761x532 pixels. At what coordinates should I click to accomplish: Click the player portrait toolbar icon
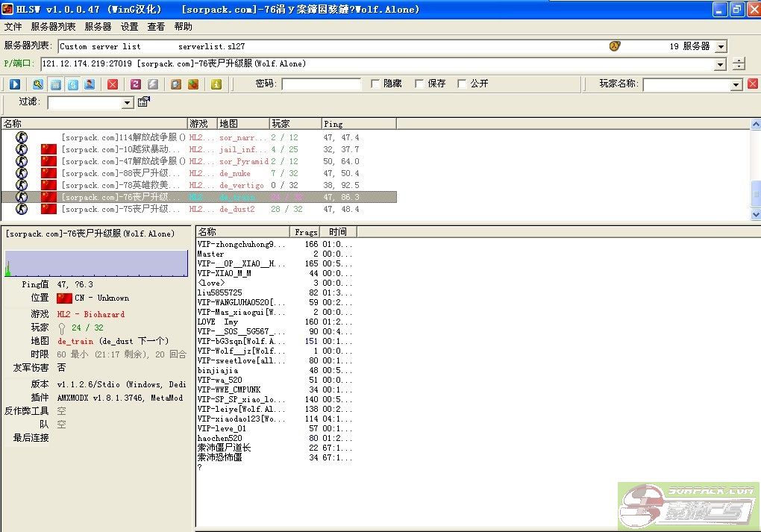[90, 84]
